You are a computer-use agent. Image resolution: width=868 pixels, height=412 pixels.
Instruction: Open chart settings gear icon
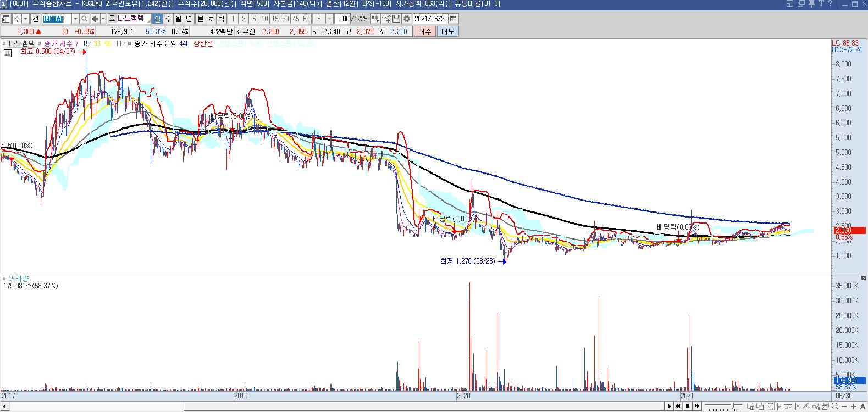click(x=407, y=19)
